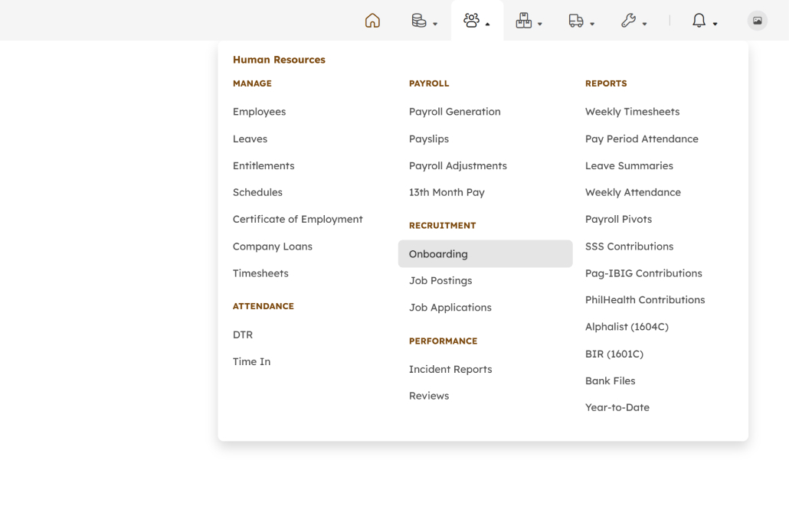Open the user profile avatar
The height and width of the screenshot is (532, 789).
[x=757, y=21]
